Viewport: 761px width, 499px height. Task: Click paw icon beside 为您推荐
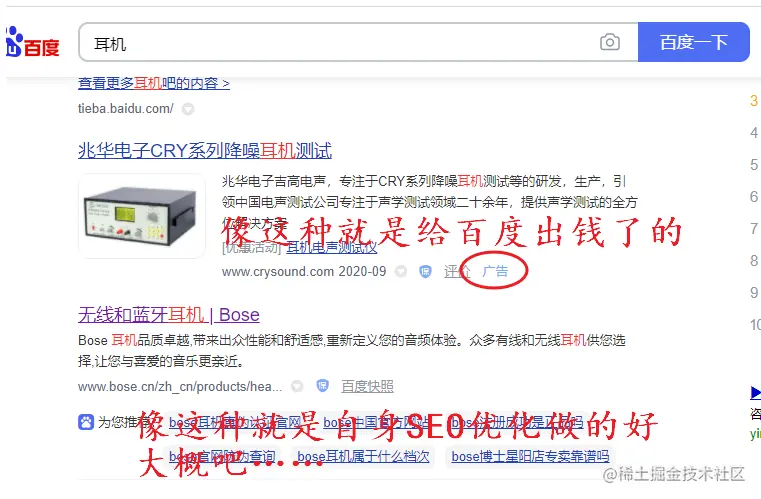(x=86, y=422)
